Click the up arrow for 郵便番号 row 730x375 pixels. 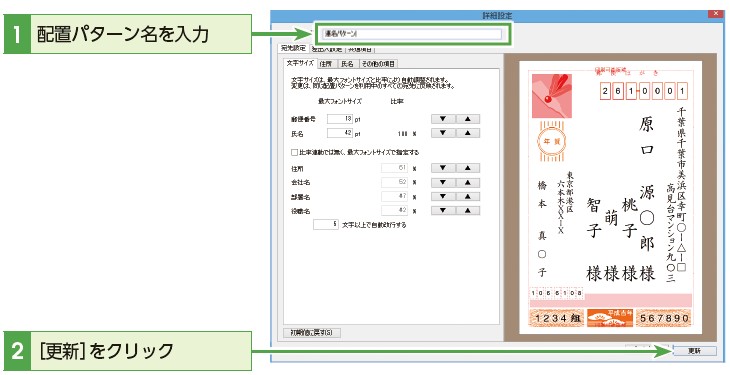pyautogui.click(x=467, y=119)
